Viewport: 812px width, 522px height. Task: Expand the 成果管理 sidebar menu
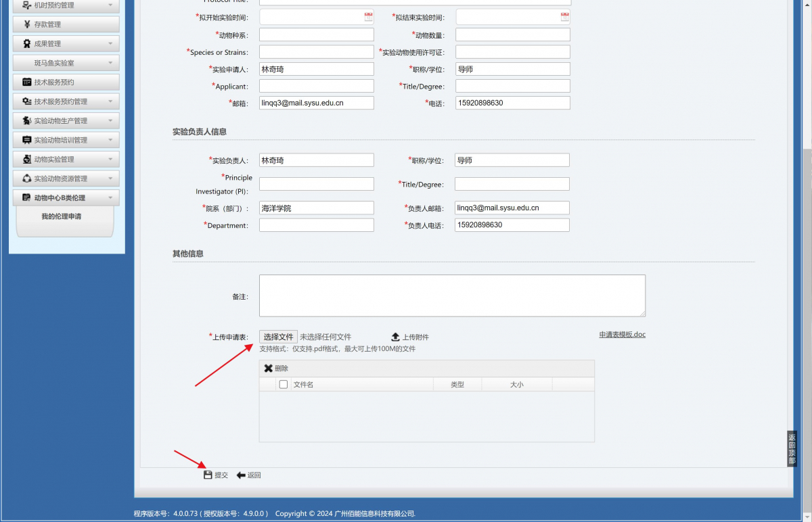pos(110,44)
